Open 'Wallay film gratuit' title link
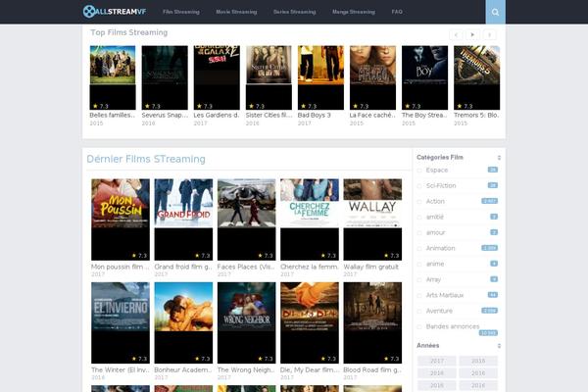The height and width of the screenshot is (392, 588). click(x=370, y=267)
